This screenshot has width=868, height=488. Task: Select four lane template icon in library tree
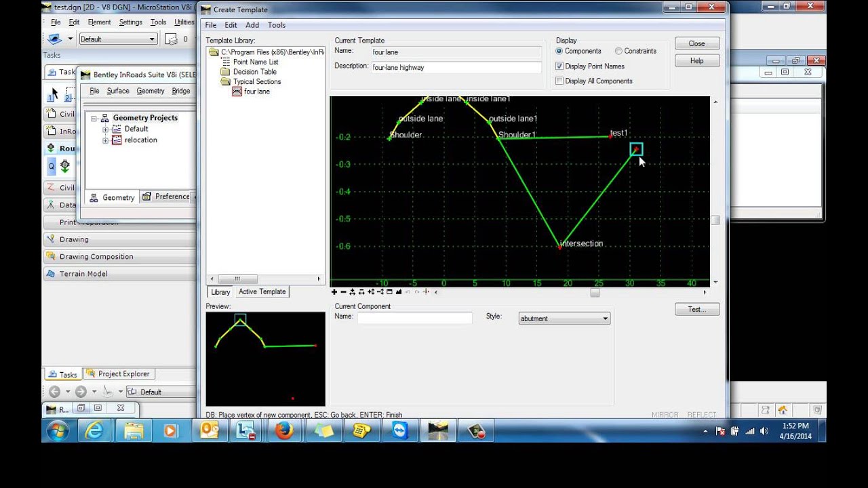[x=237, y=91]
